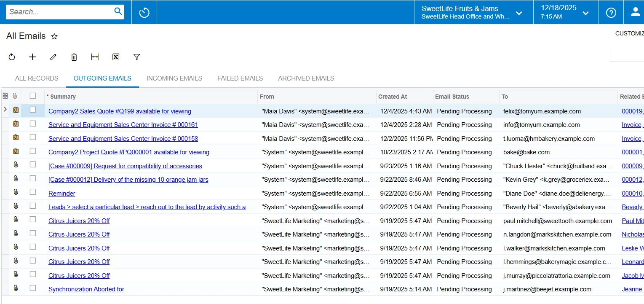The height and width of the screenshot is (304, 644).
Task: Check the box for Case #000012 row
Action: [x=33, y=178]
